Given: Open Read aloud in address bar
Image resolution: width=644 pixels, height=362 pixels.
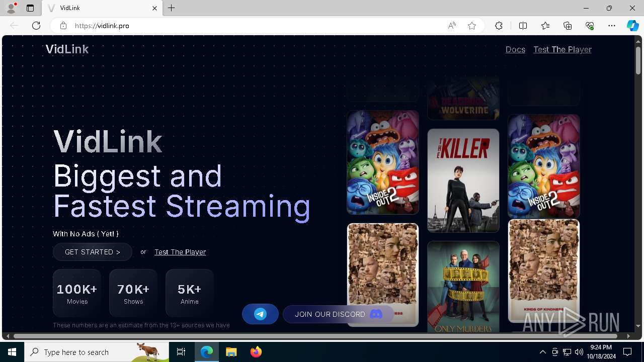Looking at the screenshot, I should (452, 26).
